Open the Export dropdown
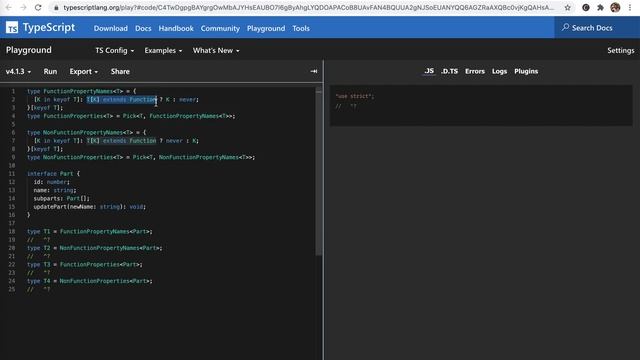Image resolution: width=640 pixels, height=360 pixels. point(84,71)
